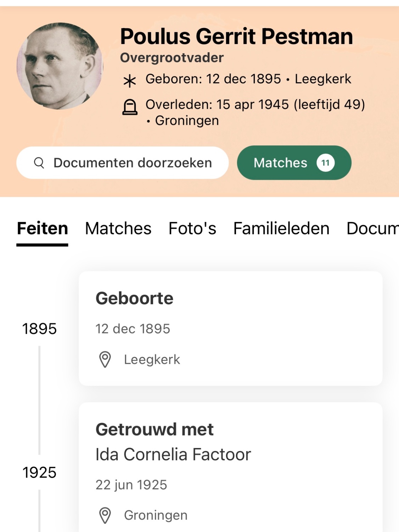Click the location pin beside Groningen
399x532 pixels.
[x=105, y=515]
